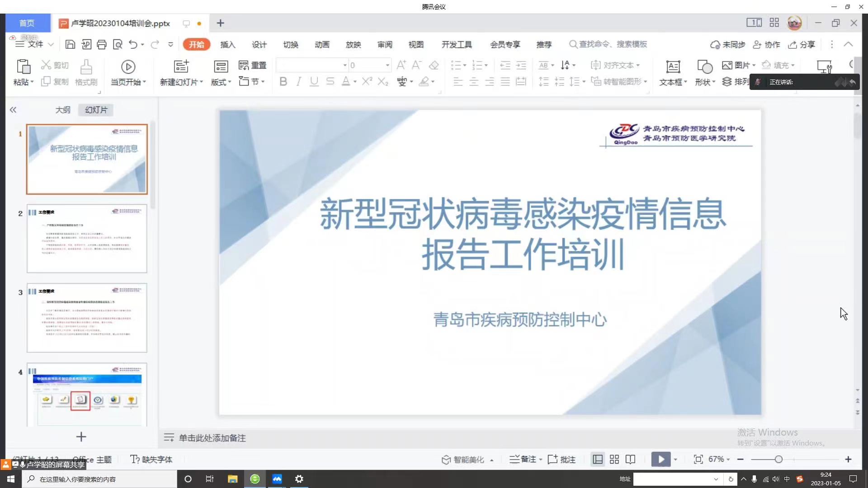Open the Insert (插入) ribbon tab
The height and width of the screenshot is (488, 868).
click(x=228, y=44)
